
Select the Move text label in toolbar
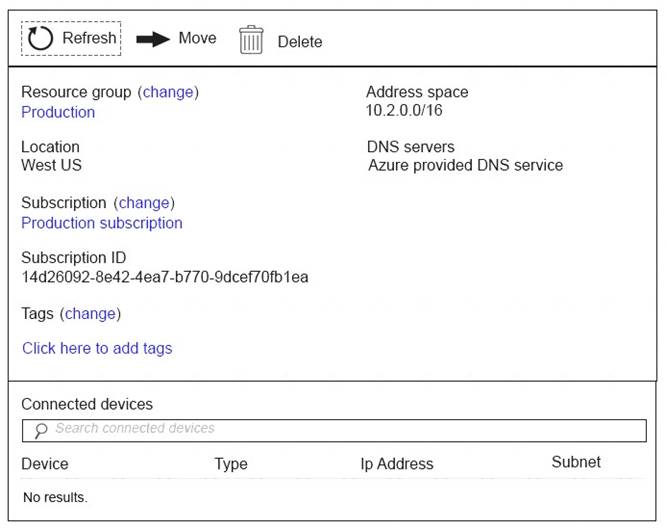coord(197,38)
